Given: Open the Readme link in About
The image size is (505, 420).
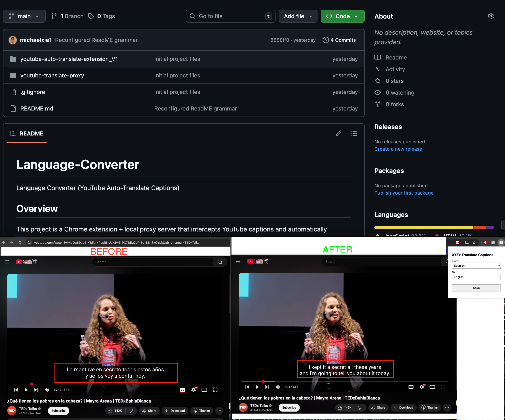Looking at the screenshot, I should tap(391, 57).
